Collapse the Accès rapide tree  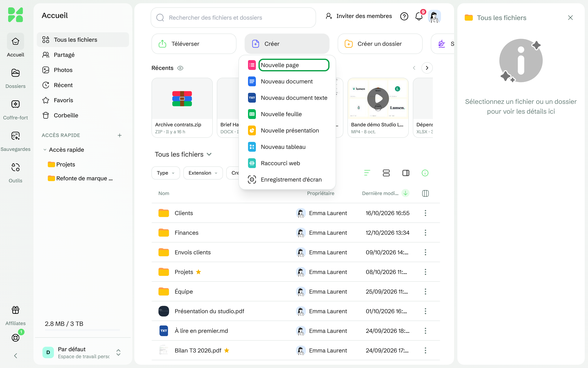pyautogui.click(x=45, y=150)
